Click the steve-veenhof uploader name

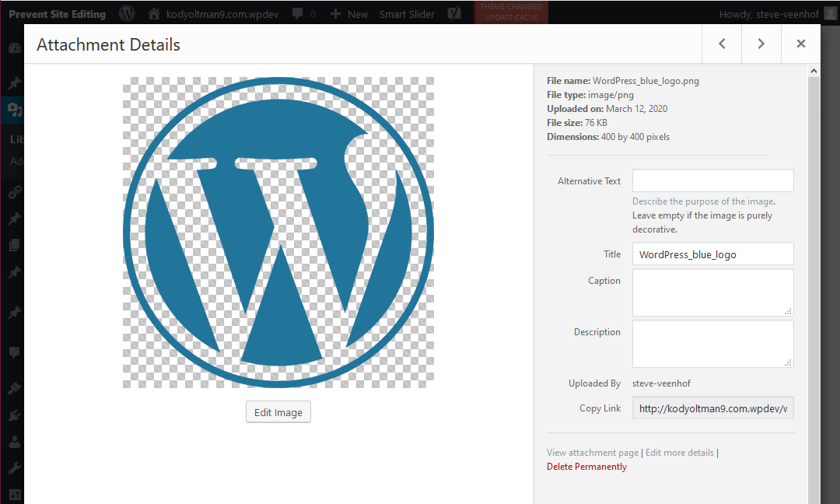click(661, 383)
